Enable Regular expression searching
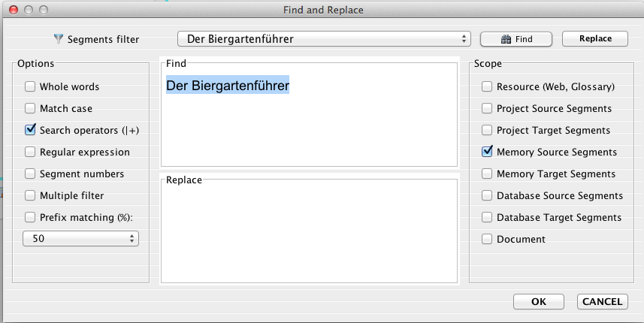This screenshot has height=323, width=644. pos(31,152)
